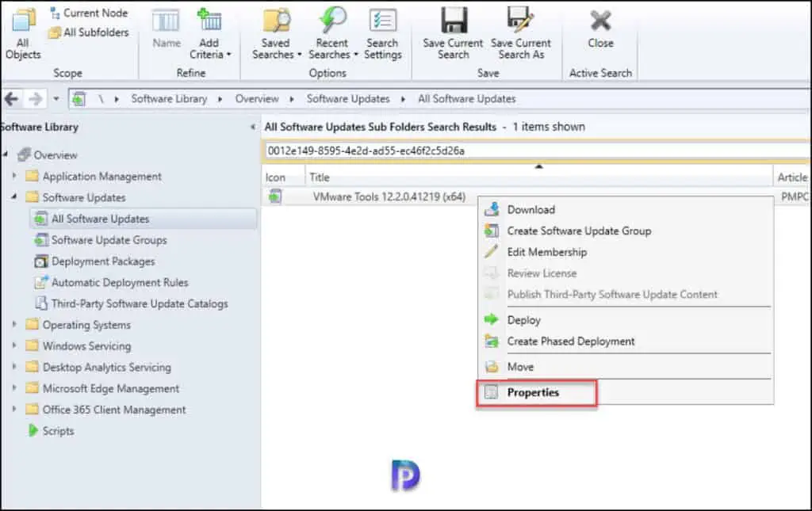Select the Operating Systems folder
812x511 pixels.
click(79, 325)
